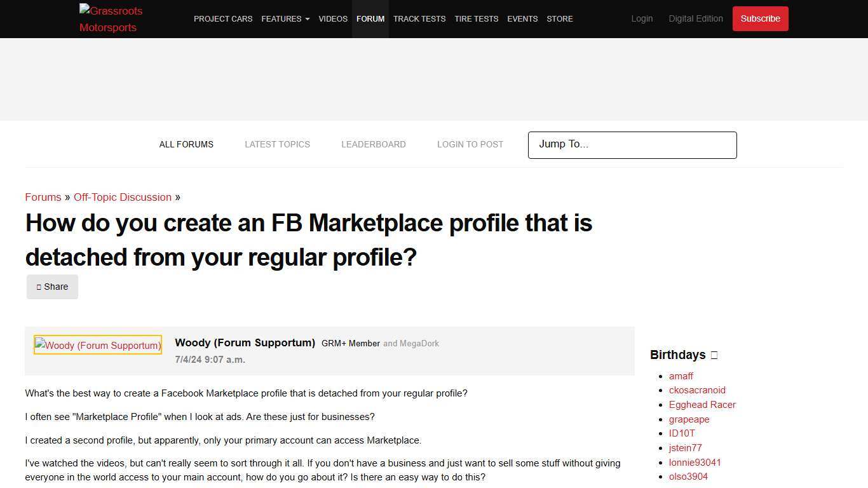Go to Forums via breadcrumb link
Image resolution: width=868 pixels, height=488 pixels.
43,197
